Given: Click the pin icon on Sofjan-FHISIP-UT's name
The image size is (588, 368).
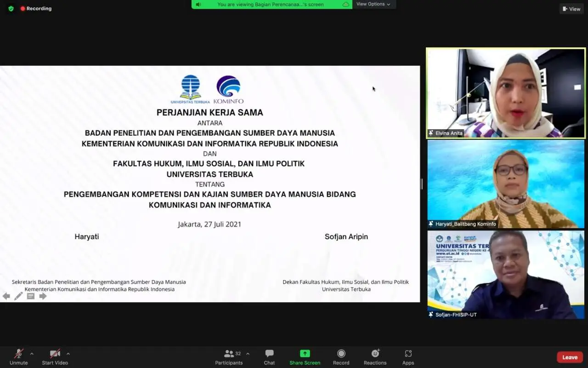Looking at the screenshot, I should click(431, 315).
